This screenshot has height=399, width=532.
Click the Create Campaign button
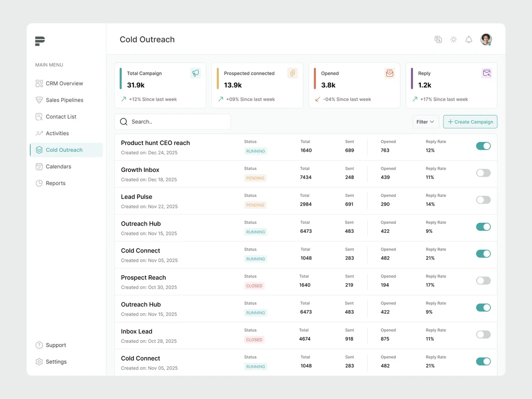coord(470,122)
